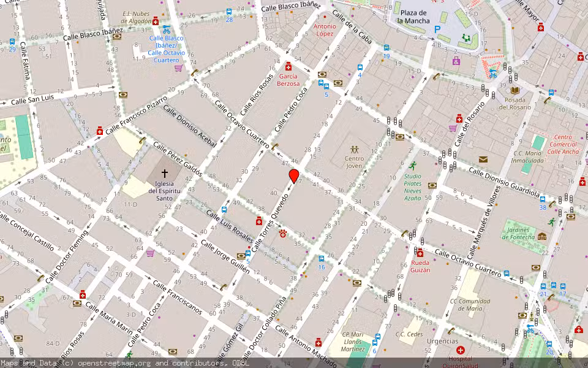The width and height of the screenshot is (588, 368).
Task: Select the 'Antonio López' label
Action: [x=325, y=30]
